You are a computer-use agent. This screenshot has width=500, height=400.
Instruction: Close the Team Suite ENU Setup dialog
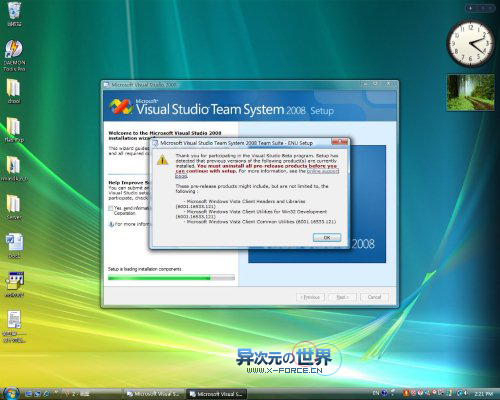point(339,142)
